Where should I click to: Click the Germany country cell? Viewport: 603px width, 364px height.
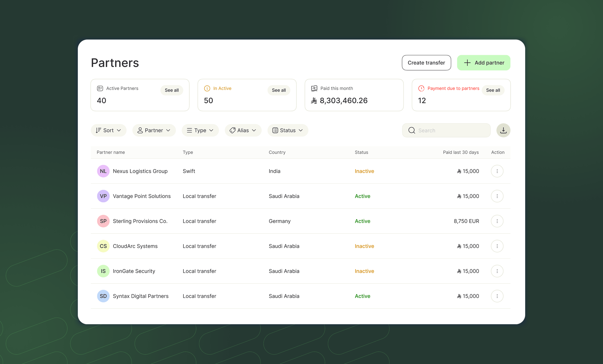(279, 221)
